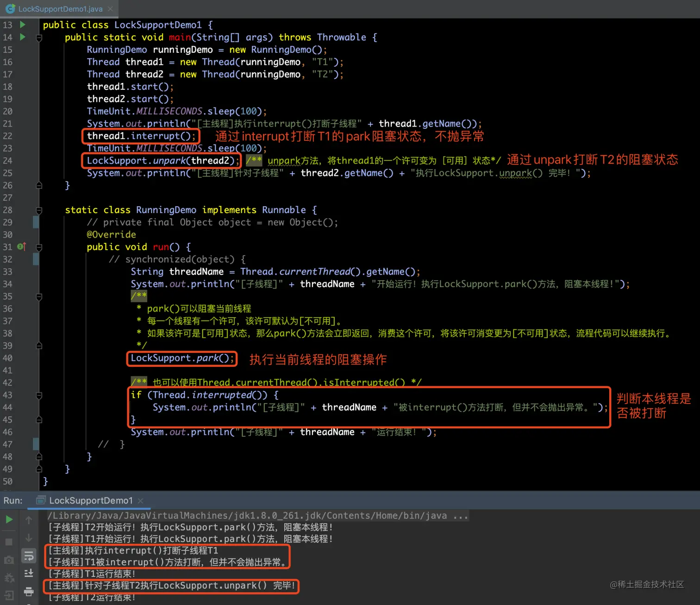700x605 pixels.
Task: Toggle scroll to end in the console
Action: (29, 573)
